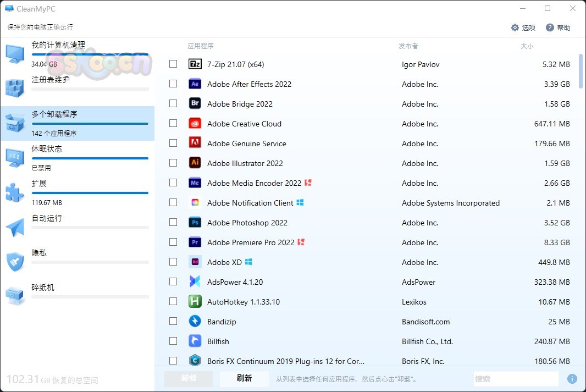Open 选项 options

pos(523,27)
